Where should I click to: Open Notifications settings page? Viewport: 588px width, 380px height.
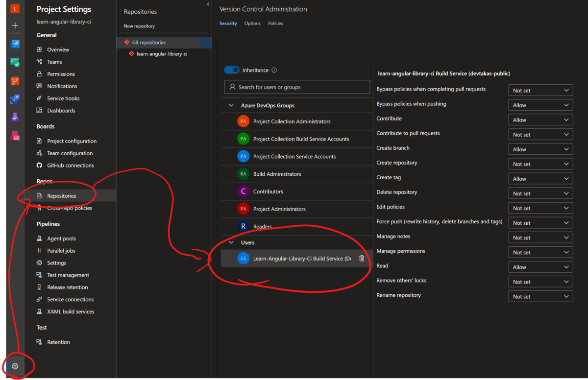tap(62, 86)
